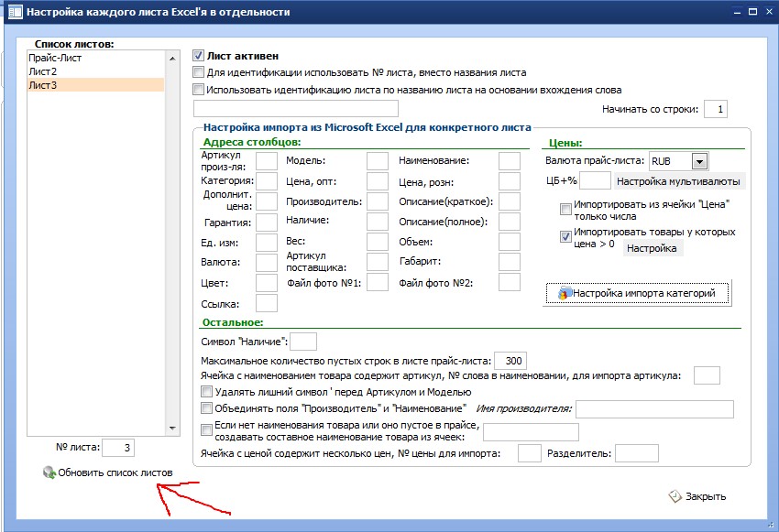Enable identification by word occurrence checkbox
This screenshot has width=779, height=532.
click(198, 90)
